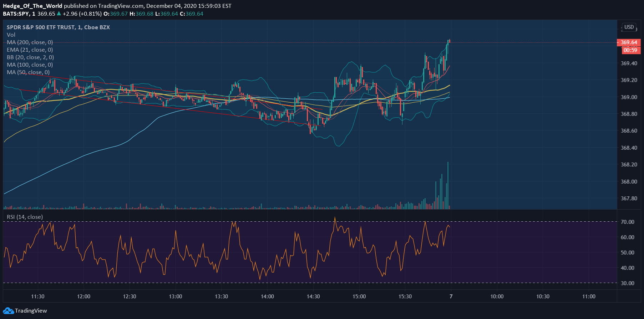Image resolution: width=644 pixels, height=319 pixels.
Task: Click the change value +2.96 (+0.81%)
Action: (x=82, y=14)
